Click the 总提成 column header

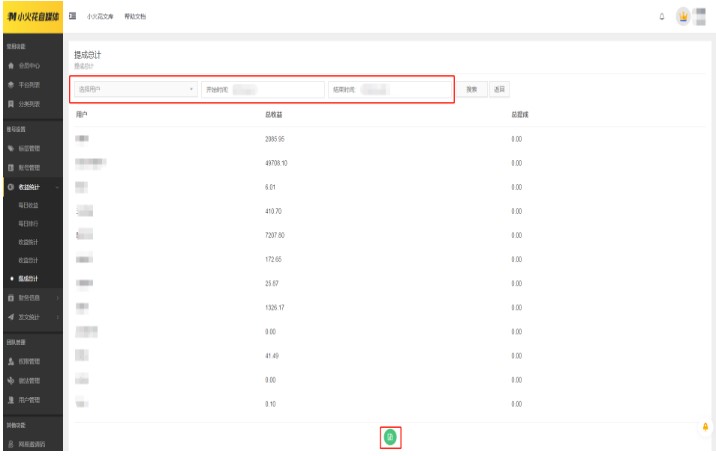(520, 115)
